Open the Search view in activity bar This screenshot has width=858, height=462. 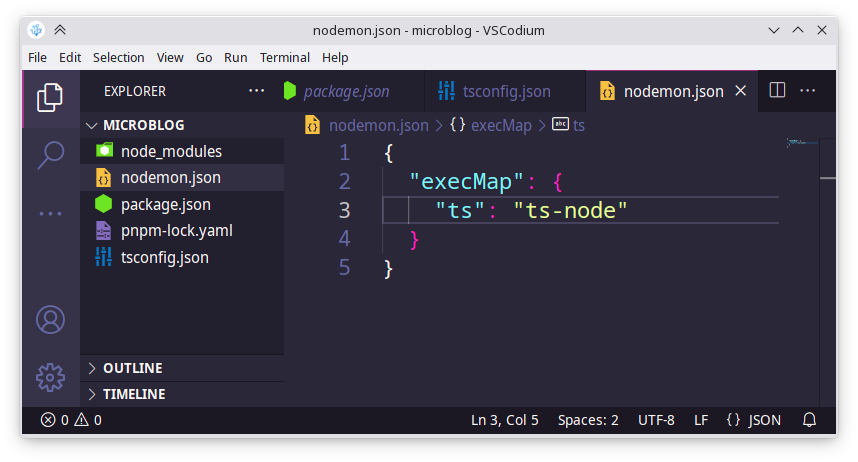(50, 155)
